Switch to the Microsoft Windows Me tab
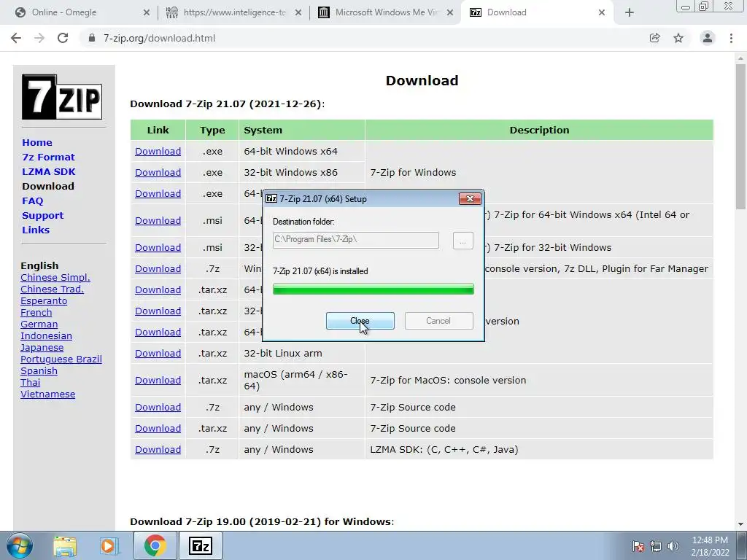747x560 pixels. 386,12
